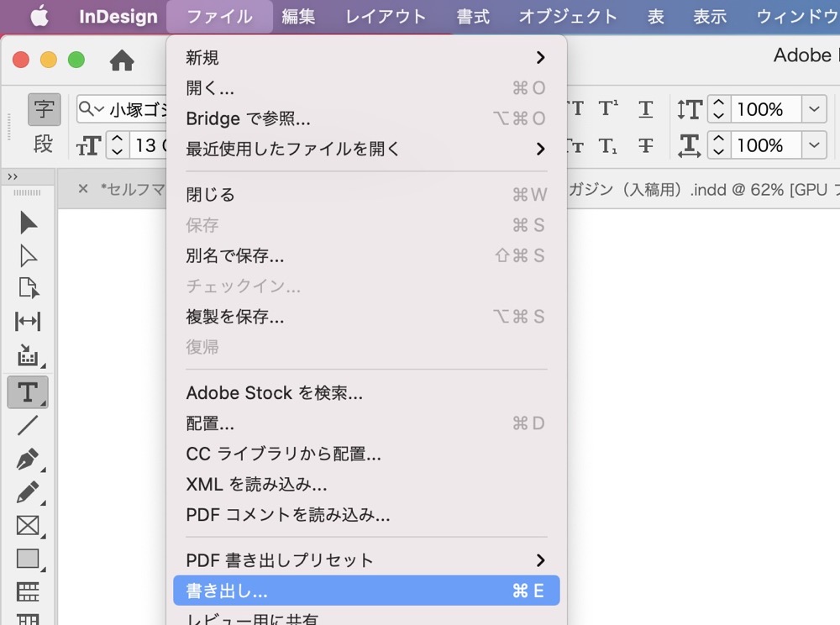Screen dimensions: 840x625
Task: Choose Bridge で参照...
Action: pos(366,118)
